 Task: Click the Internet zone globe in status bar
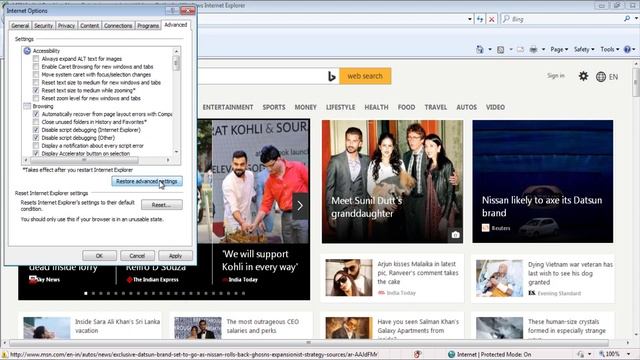(x=451, y=354)
